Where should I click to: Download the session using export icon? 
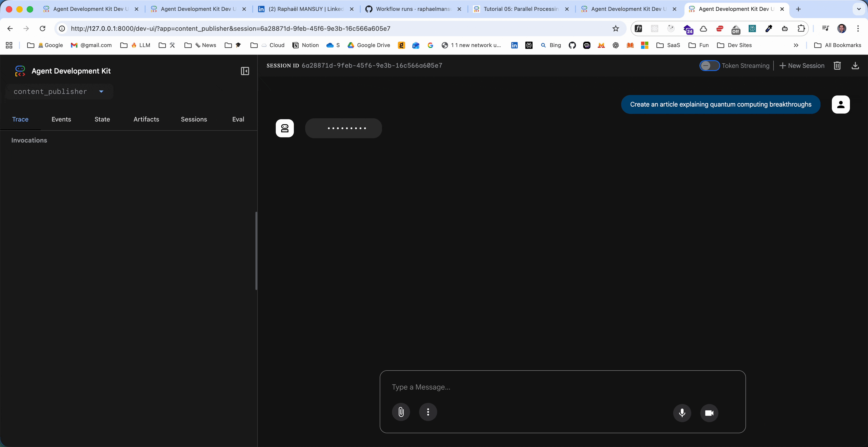point(855,66)
